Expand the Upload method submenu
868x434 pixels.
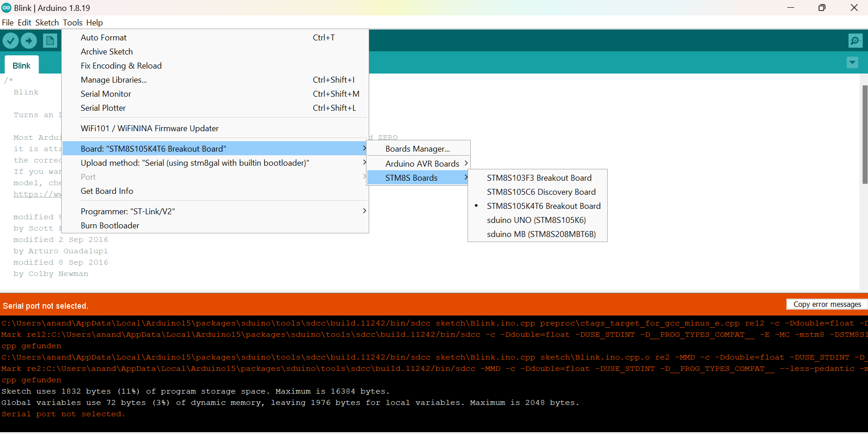[x=215, y=163]
